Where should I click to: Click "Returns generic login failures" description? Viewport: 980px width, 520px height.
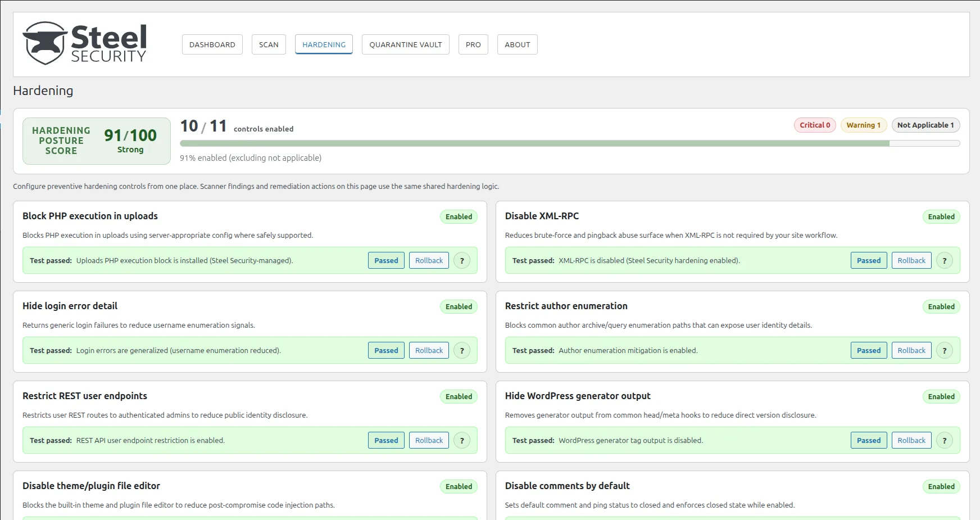coord(139,325)
